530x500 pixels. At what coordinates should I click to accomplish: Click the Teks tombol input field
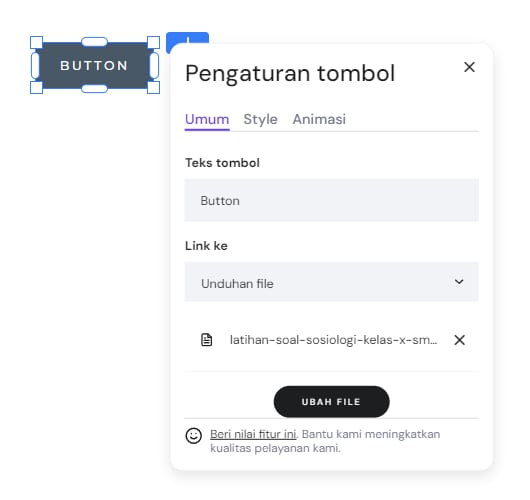point(331,200)
